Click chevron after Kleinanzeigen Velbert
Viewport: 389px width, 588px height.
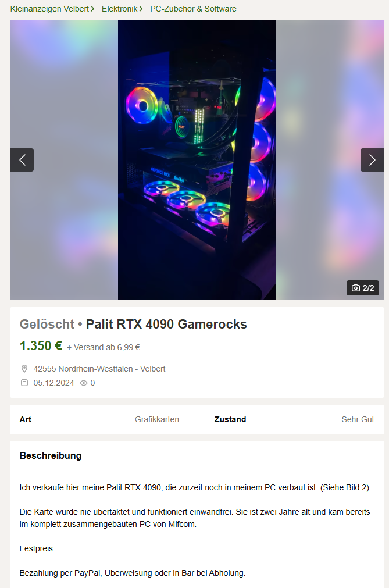(x=92, y=9)
